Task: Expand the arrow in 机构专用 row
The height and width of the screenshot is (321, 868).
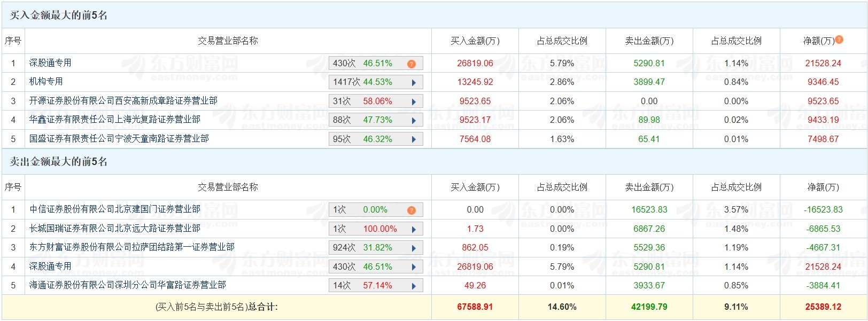Action: click(414, 82)
